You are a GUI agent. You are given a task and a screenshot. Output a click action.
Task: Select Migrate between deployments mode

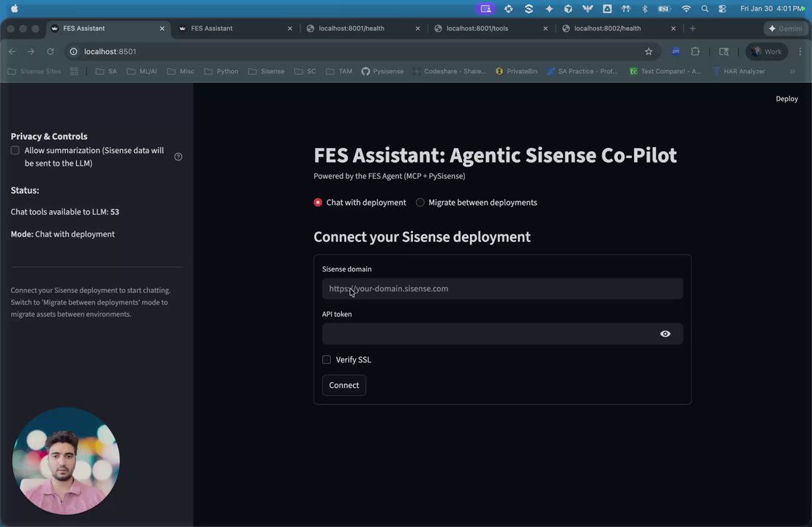click(420, 203)
